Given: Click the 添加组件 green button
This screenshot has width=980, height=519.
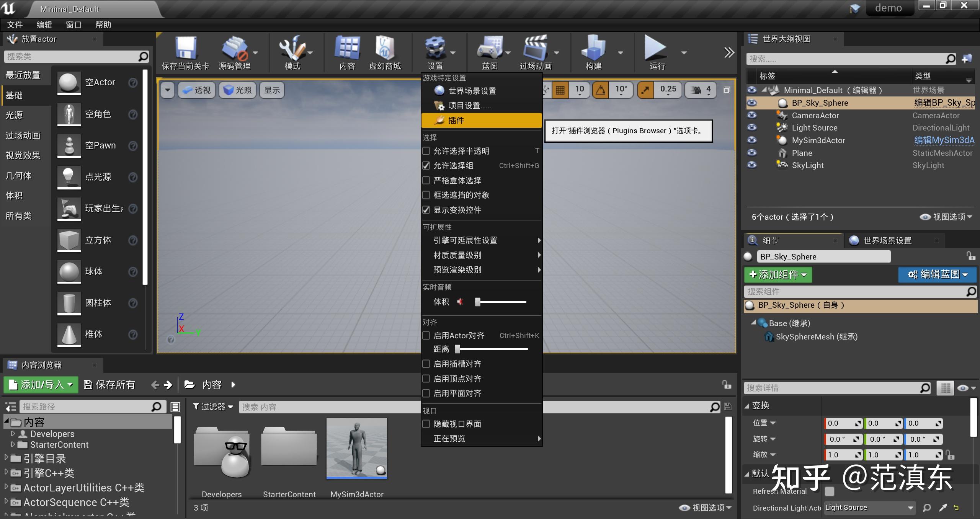Looking at the screenshot, I should [778, 275].
